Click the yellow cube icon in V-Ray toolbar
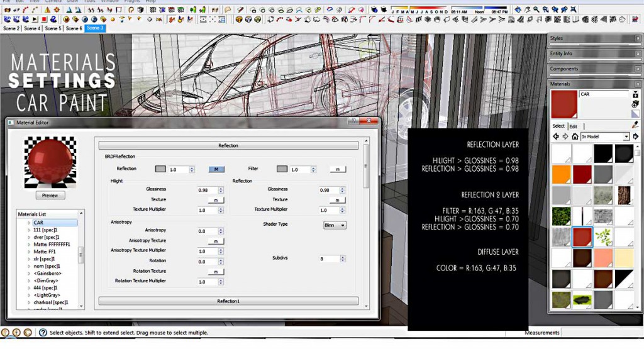The height and width of the screenshot is (349, 644). [x=238, y=19]
